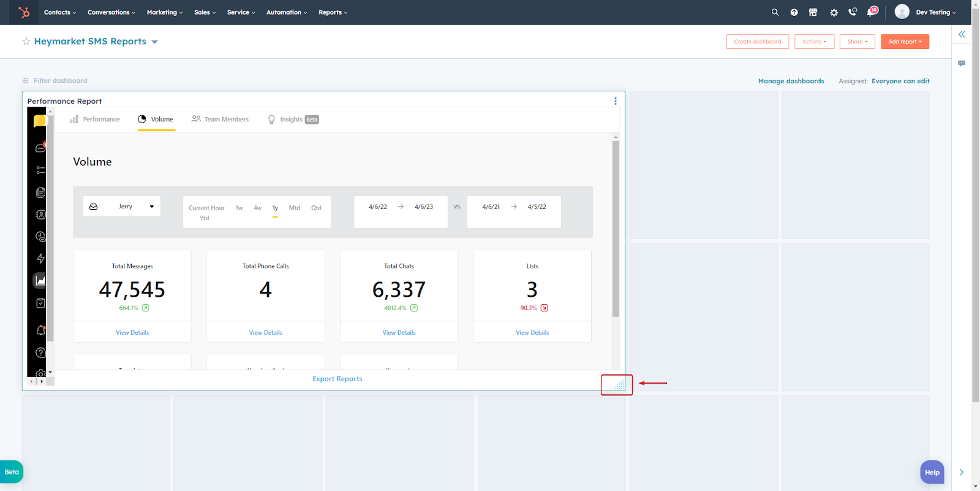Open the Performance Report three-dot menu

point(616,101)
